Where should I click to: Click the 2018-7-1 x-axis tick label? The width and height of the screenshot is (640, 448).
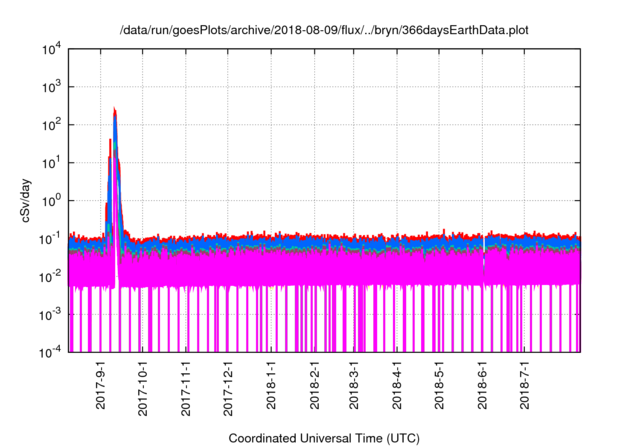[x=524, y=385]
